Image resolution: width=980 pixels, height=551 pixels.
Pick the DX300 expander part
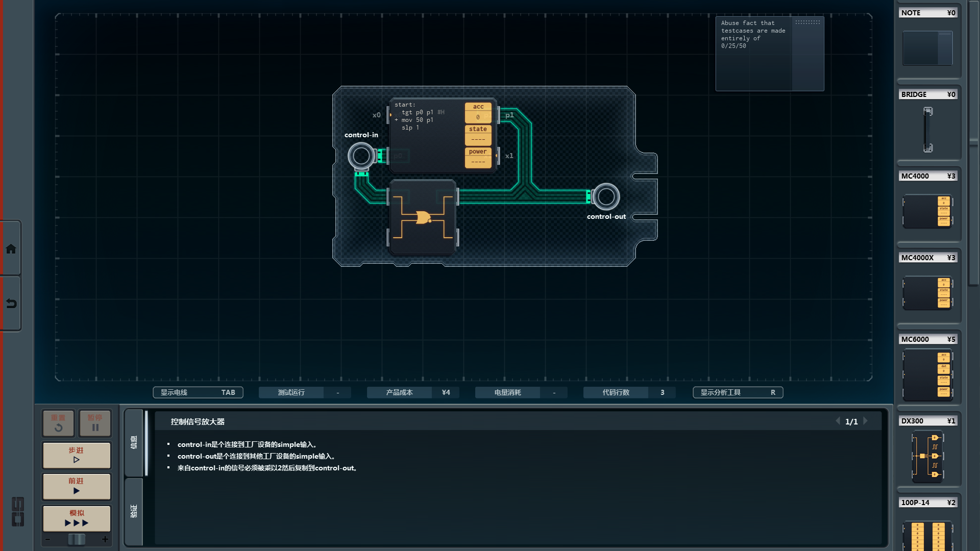tap(927, 456)
